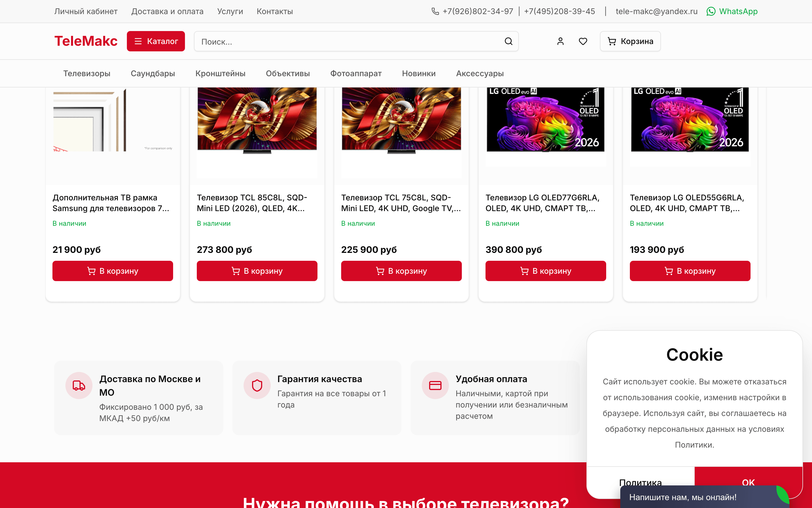Screen dimensions: 812x508
Task: Open the Фотоаппарат category
Action: pos(356,74)
